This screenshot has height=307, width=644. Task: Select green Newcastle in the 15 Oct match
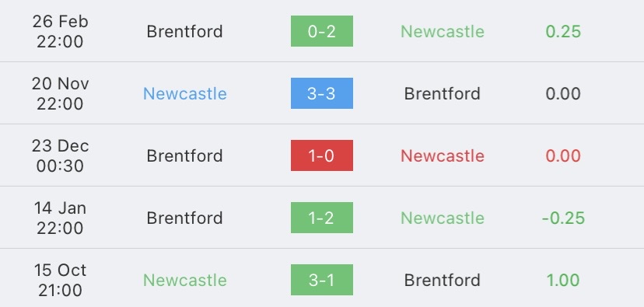185,281
